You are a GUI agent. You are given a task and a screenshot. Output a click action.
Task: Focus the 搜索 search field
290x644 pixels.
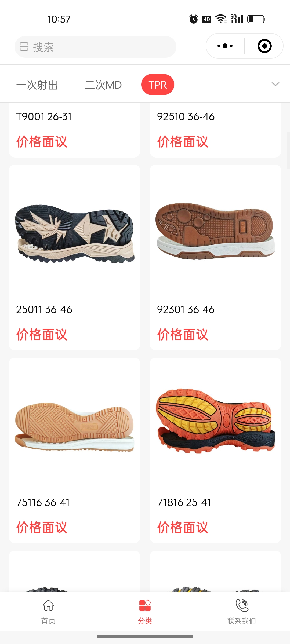[x=95, y=47]
